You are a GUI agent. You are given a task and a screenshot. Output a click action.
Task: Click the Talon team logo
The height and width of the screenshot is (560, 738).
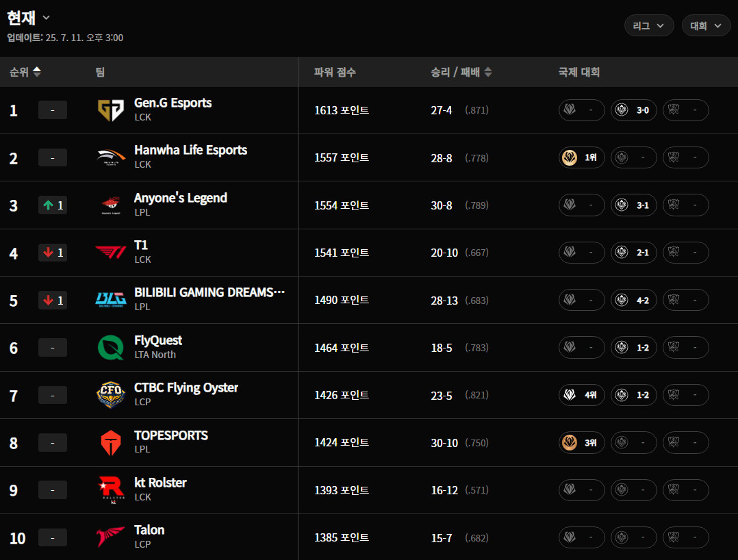coord(111,537)
